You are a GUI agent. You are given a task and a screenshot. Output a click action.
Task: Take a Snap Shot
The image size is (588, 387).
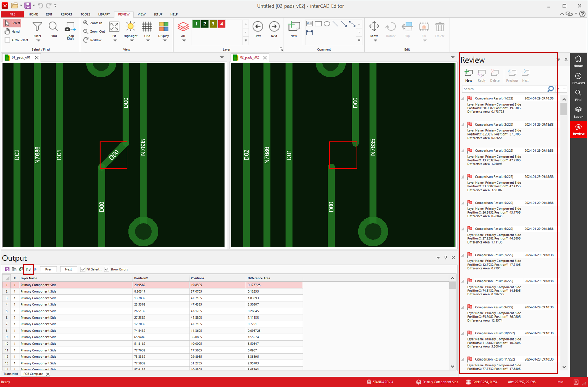[70, 31]
